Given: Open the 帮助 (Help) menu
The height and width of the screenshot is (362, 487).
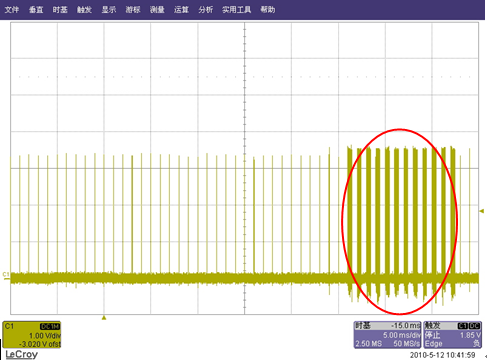Looking at the screenshot, I should pyautogui.click(x=268, y=10).
